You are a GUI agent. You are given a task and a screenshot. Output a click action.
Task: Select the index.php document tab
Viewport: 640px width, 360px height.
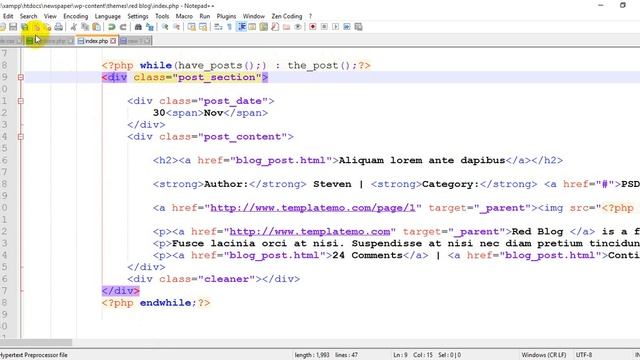(96, 41)
